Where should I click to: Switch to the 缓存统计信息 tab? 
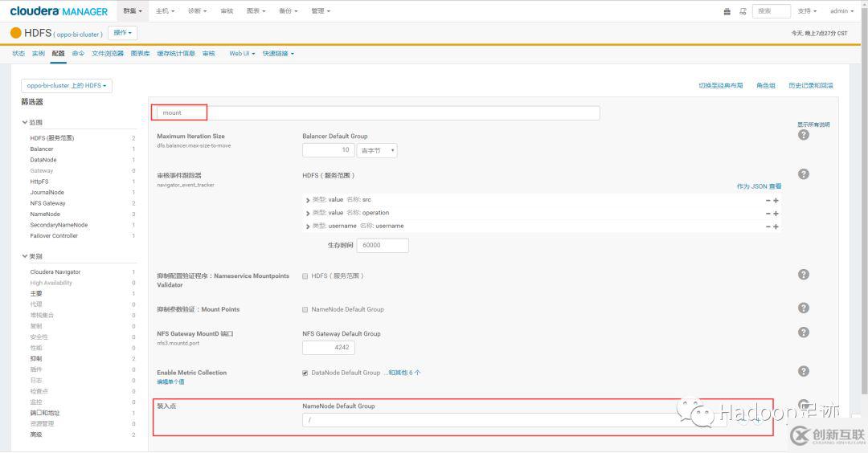tap(176, 54)
